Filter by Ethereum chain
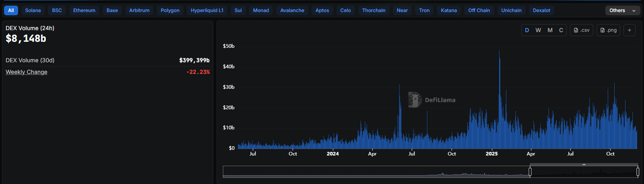This screenshot has height=184, width=644. click(84, 10)
